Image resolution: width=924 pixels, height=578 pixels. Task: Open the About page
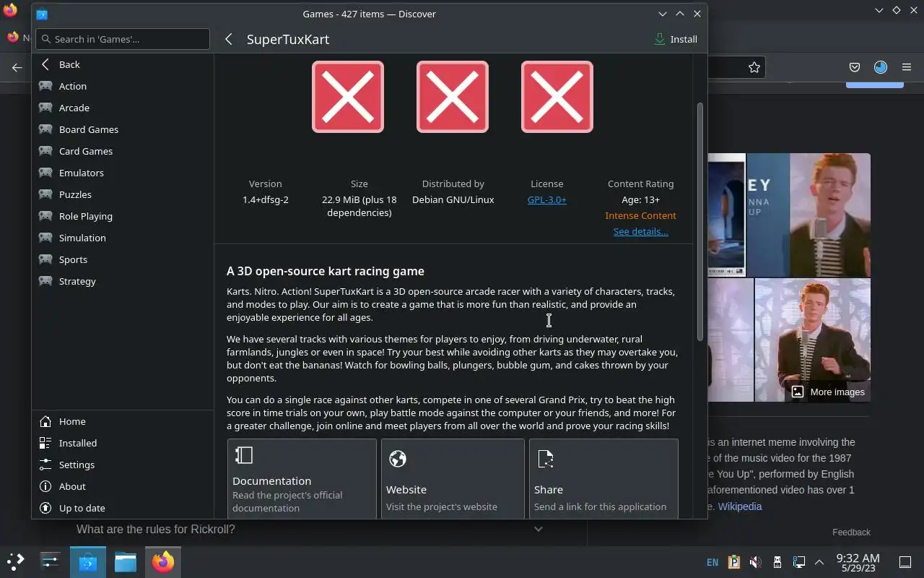coord(123,486)
